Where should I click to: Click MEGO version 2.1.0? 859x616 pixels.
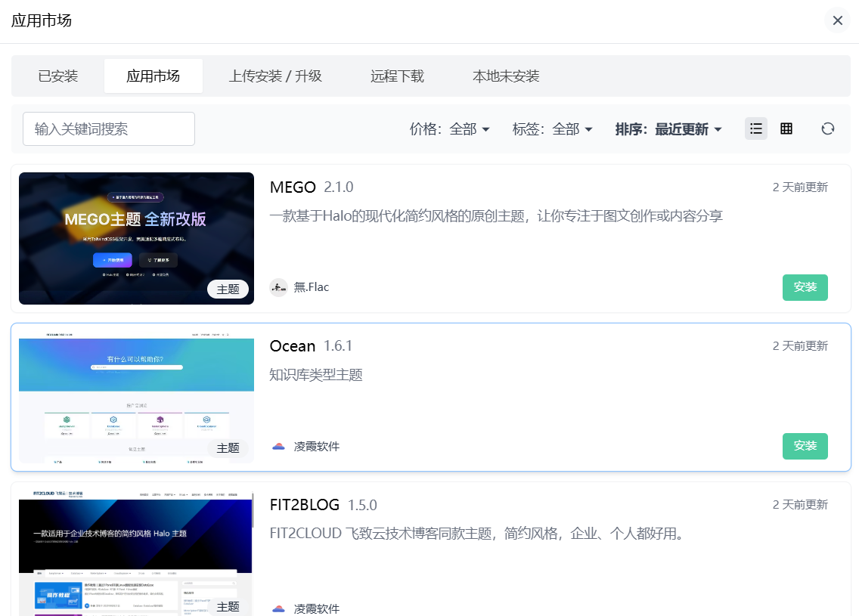[339, 187]
